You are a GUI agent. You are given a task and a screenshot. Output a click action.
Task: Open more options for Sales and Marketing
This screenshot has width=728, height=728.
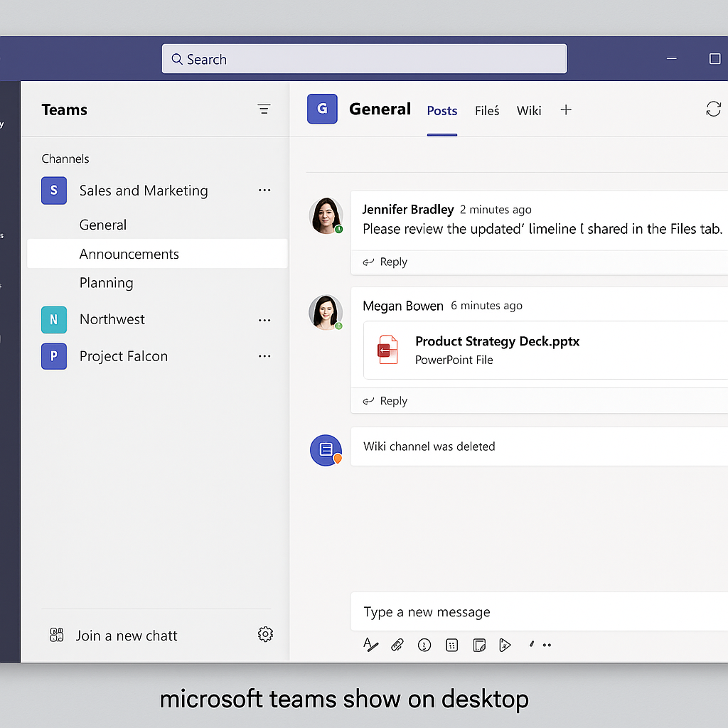click(x=264, y=191)
